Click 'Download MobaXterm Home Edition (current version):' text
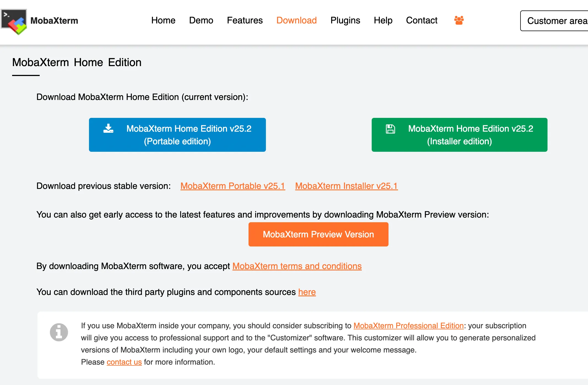The width and height of the screenshot is (588, 385). coord(142,97)
